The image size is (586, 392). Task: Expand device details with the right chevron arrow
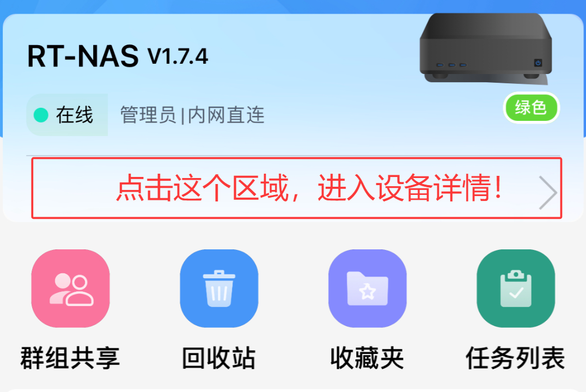tap(548, 193)
